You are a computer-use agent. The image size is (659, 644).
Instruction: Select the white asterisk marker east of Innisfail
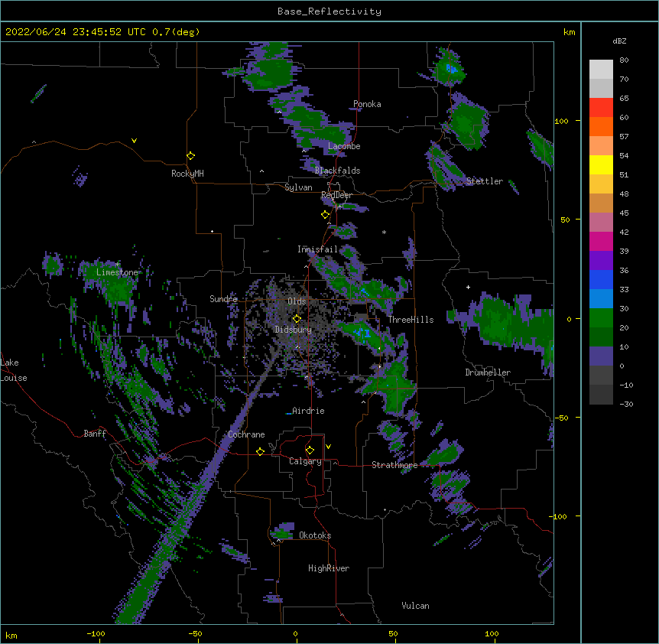coord(384,232)
